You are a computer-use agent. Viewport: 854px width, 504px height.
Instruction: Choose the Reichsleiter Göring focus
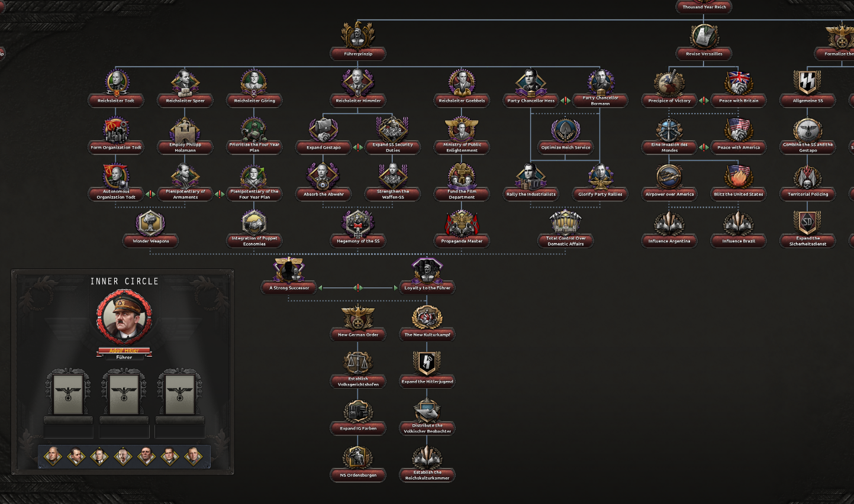254,88
